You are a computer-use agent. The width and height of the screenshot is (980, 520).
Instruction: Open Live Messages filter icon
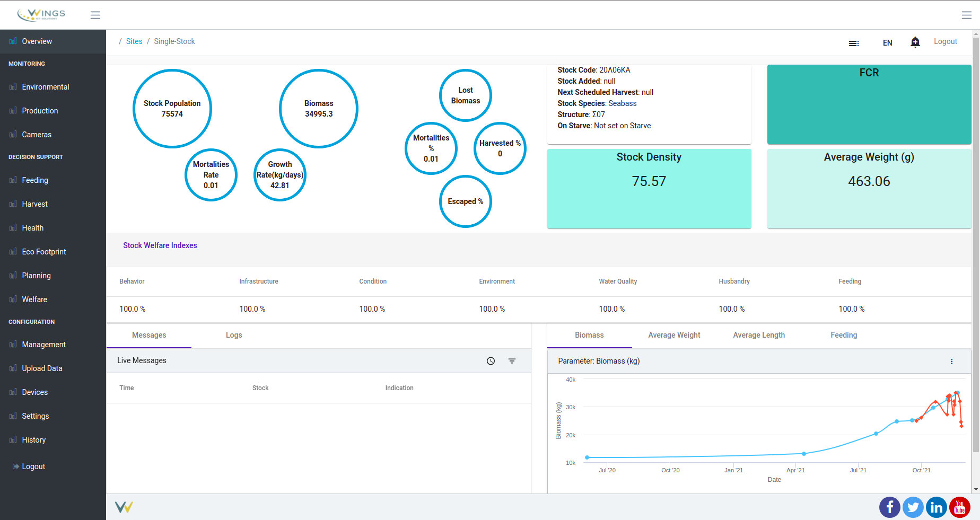coord(512,361)
